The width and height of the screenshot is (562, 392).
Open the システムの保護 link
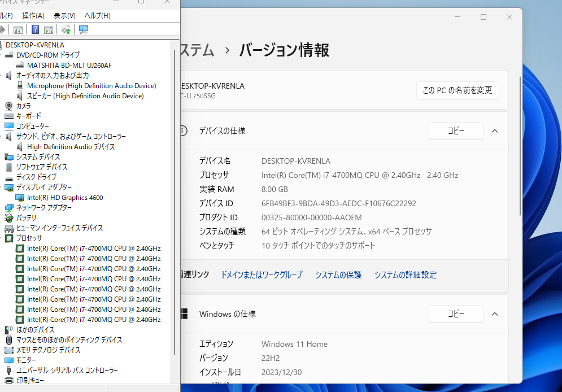[338, 275]
